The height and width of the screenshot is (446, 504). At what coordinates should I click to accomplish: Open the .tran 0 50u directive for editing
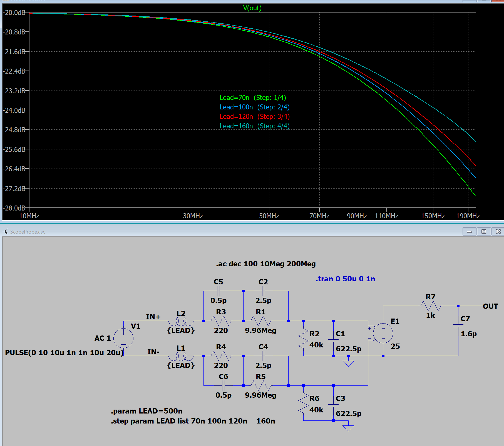(x=345, y=279)
